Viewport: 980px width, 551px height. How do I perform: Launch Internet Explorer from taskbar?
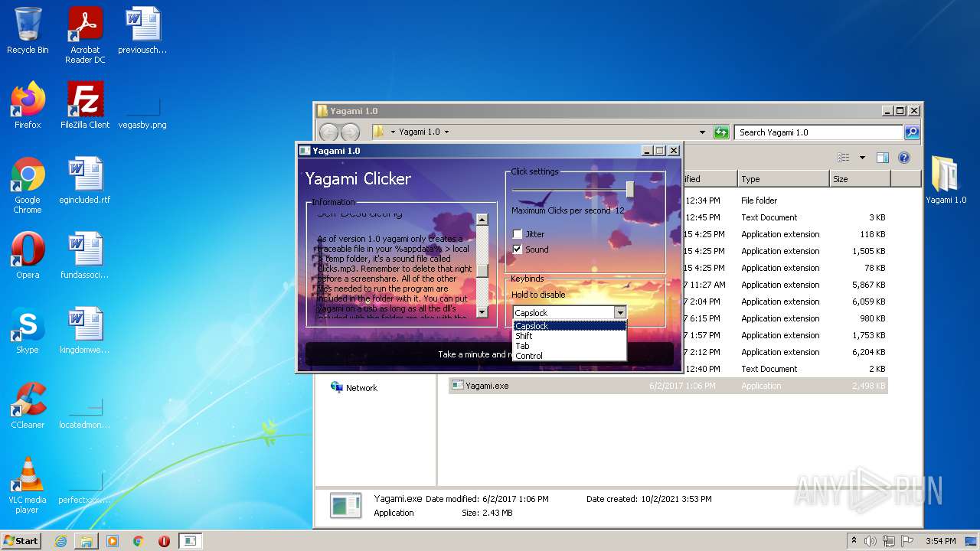coord(60,541)
